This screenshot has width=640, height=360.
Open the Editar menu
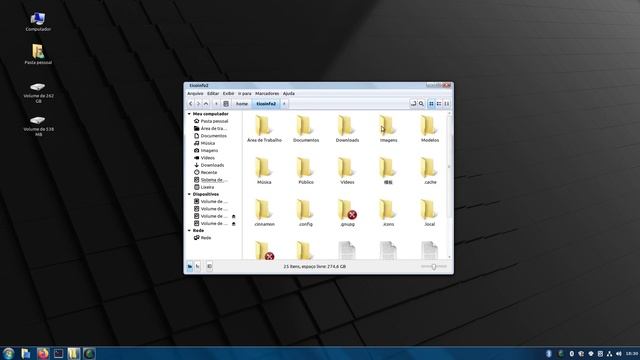pyautogui.click(x=213, y=93)
